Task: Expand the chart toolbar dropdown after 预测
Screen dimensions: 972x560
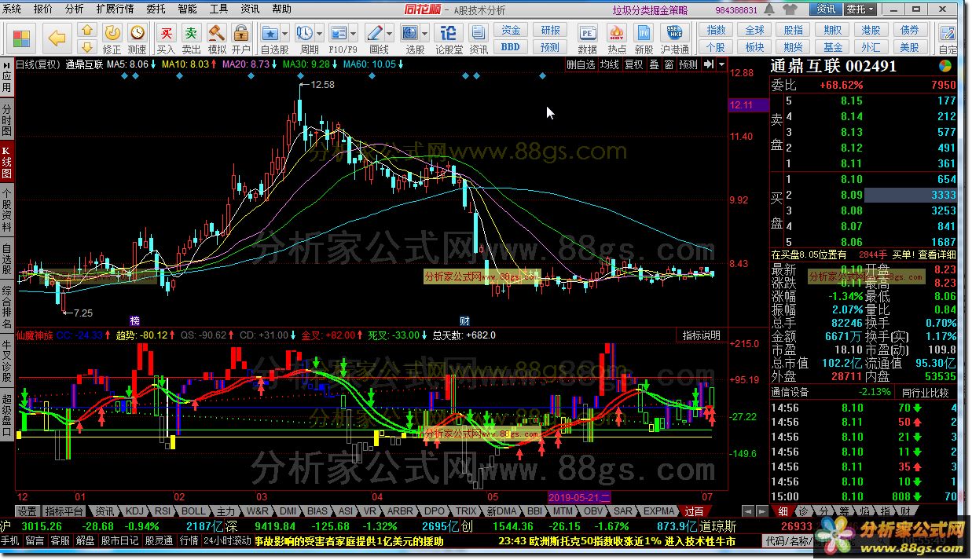Action: (720, 65)
